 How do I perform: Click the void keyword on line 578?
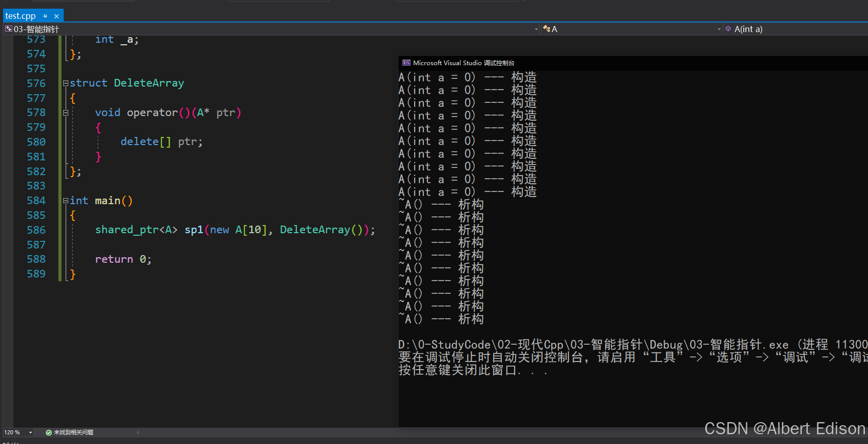point(108,113)
